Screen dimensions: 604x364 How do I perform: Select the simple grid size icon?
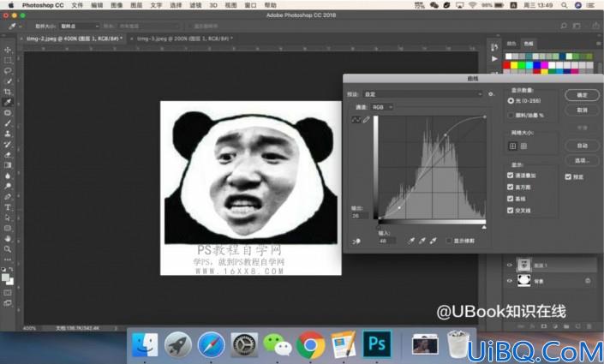512,146
